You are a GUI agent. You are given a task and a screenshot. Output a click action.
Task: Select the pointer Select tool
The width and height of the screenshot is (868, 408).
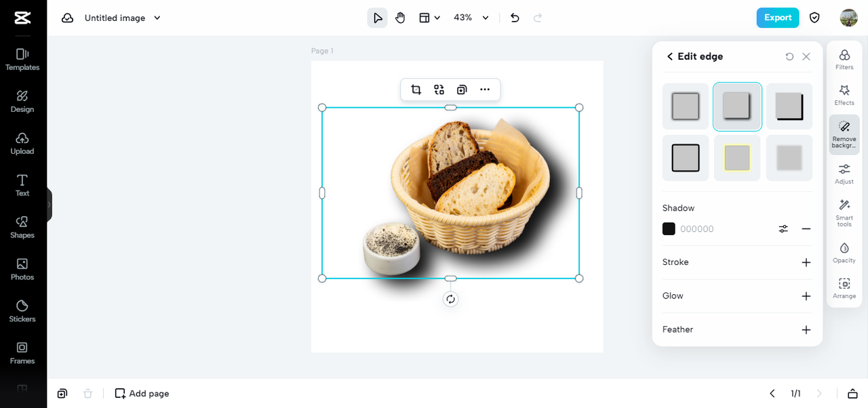(x=378, y=18)
